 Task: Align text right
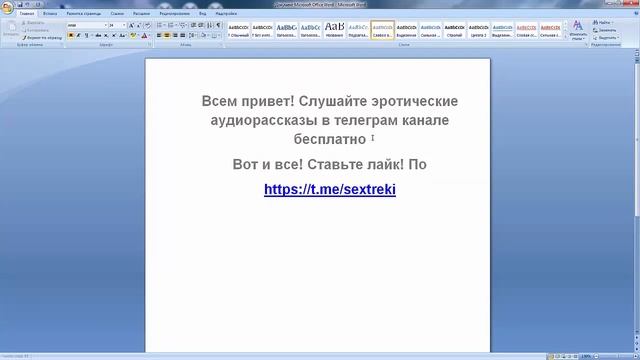pyautogui.click(x=175, y=36)
